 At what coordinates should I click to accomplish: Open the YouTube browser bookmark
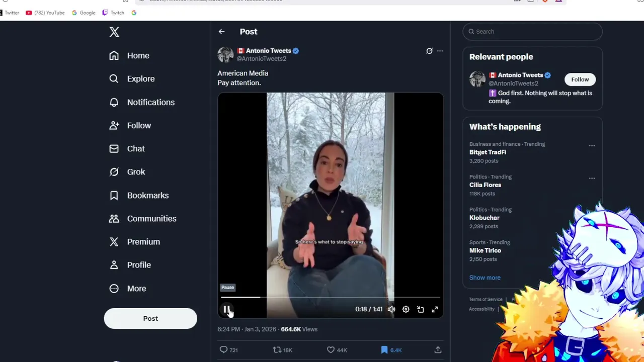coord(45,13)
